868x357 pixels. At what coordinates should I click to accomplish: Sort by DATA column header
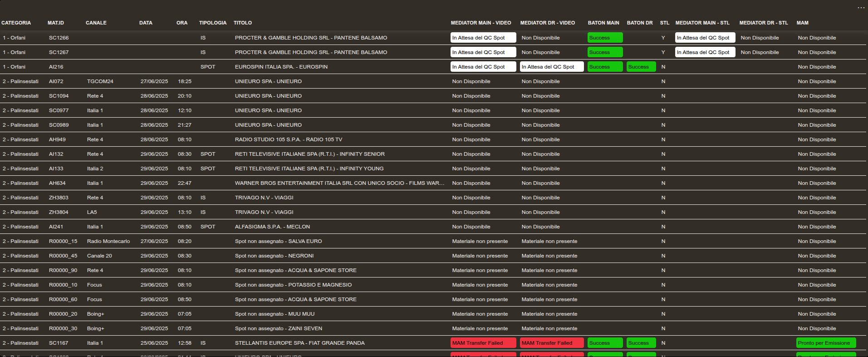point(146,23)
